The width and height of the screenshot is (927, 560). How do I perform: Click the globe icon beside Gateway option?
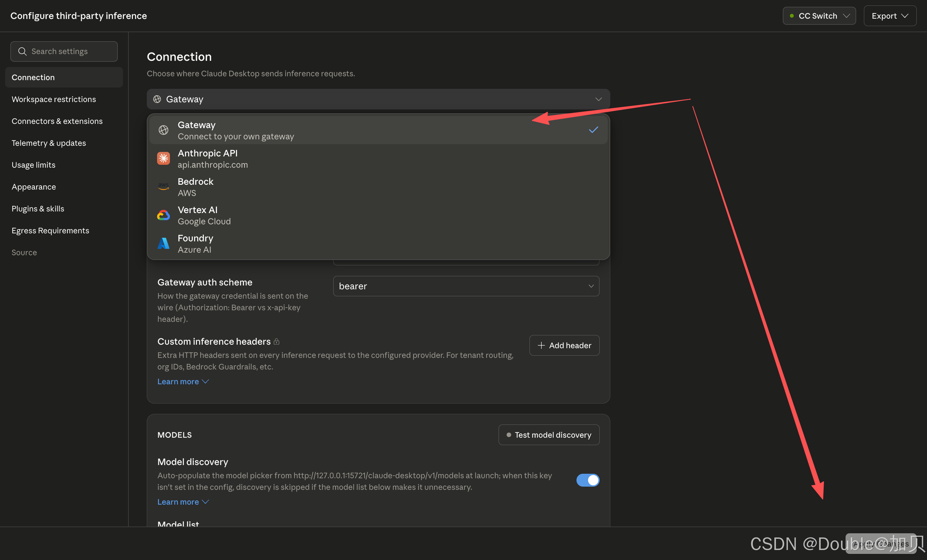click(x=163, y=130)
